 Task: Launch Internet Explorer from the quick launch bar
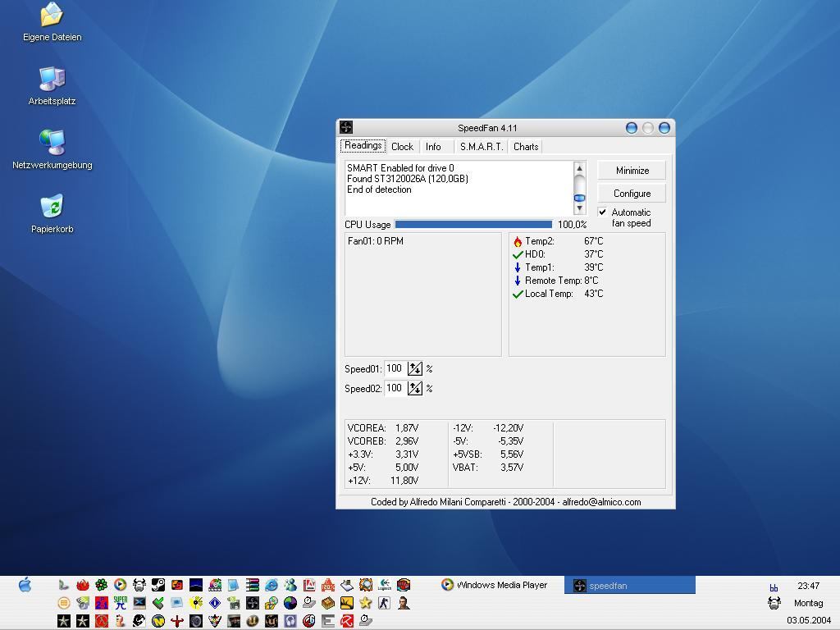pos(272,585)
